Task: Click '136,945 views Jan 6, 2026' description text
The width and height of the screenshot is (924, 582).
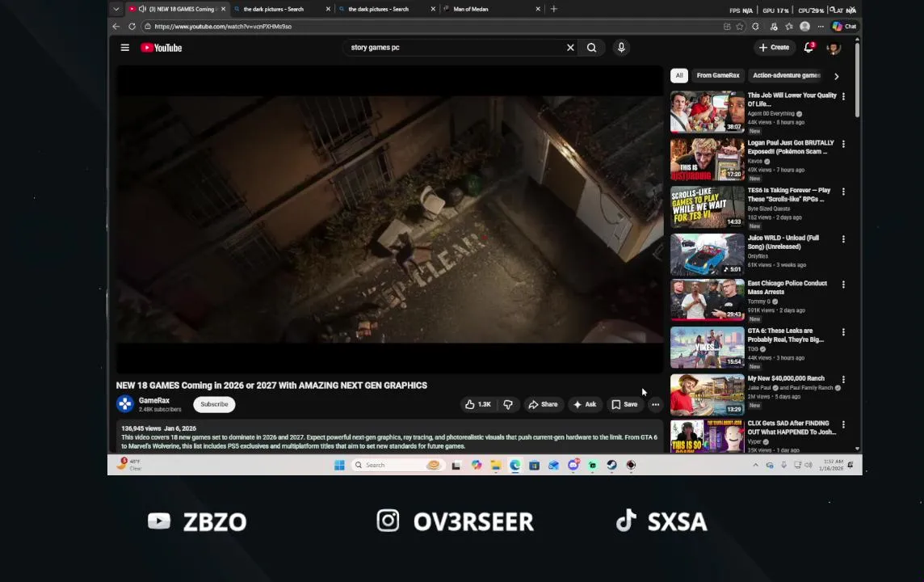Action: (158, 428)
